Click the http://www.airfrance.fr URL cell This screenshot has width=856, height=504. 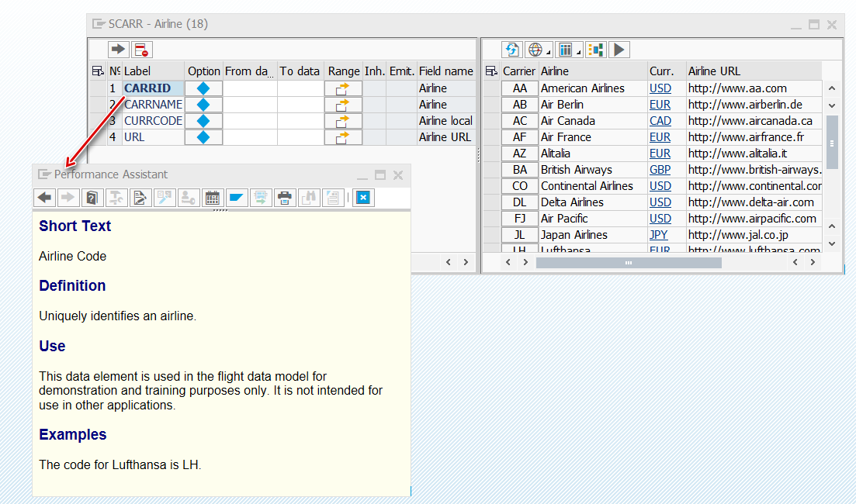(x=754, y=137)
